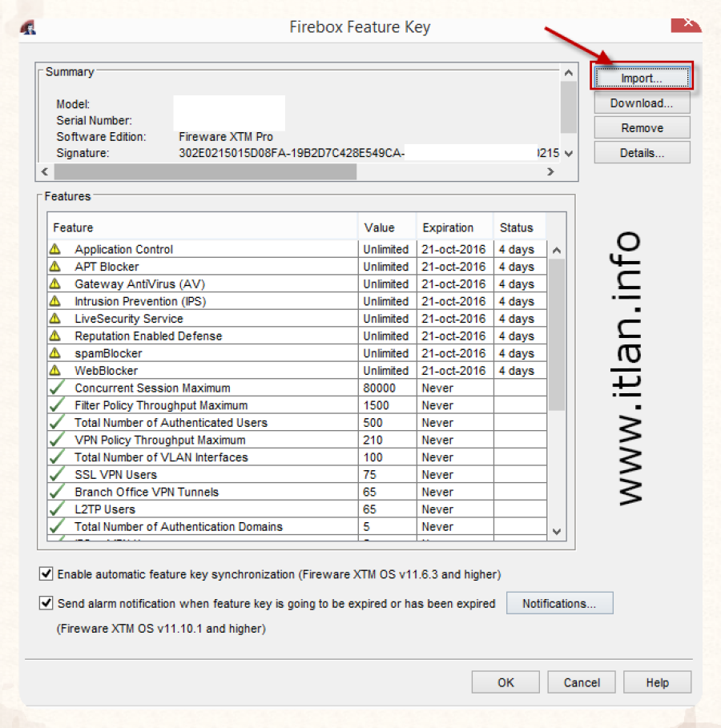Image resolution: width=721 pixels, height=728 pixels.
Task: Sort by the Expiration column header
Action: coord(448,227)
